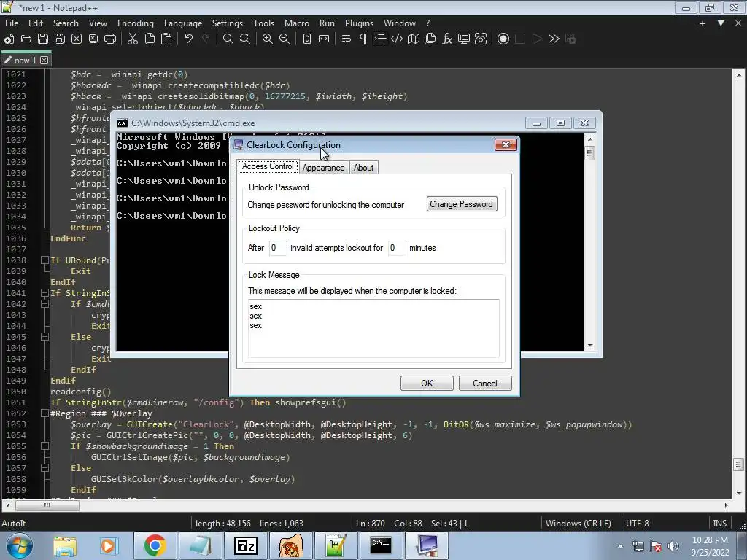This screenshot has height=560, width=747.
Task: Click the Windows Start button
Action: click(x=19, y=545)
